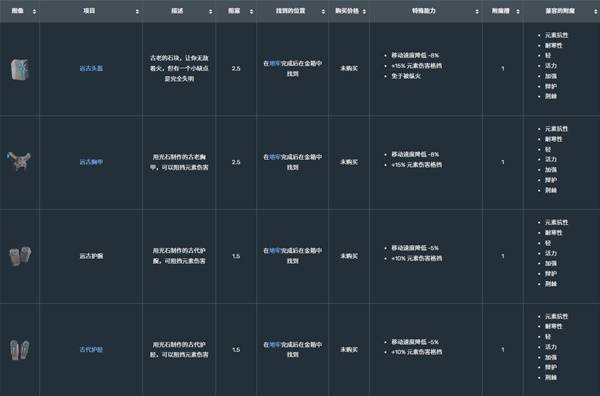Open the 远古头盔 item link
This screenshot has width=600, height=396.
pos(91,68)
